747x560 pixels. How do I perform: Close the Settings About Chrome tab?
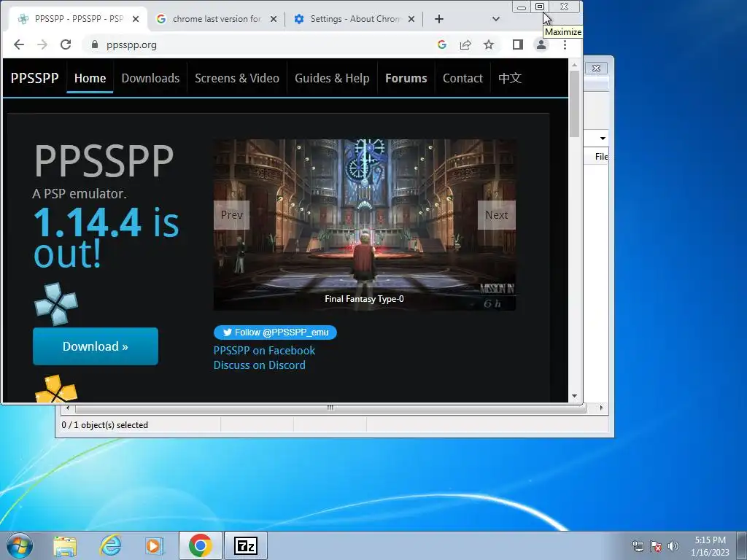click(411, 19)
